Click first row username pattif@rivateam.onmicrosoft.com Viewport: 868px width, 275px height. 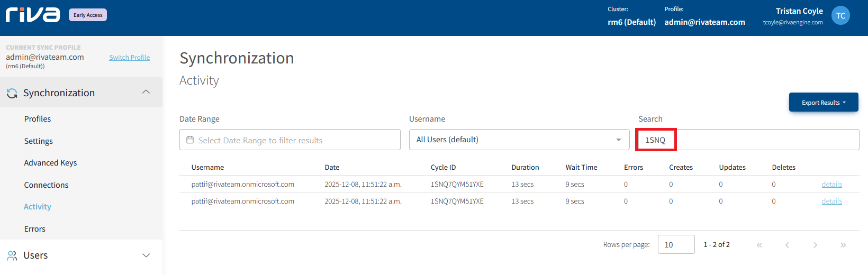pos(243,185)
